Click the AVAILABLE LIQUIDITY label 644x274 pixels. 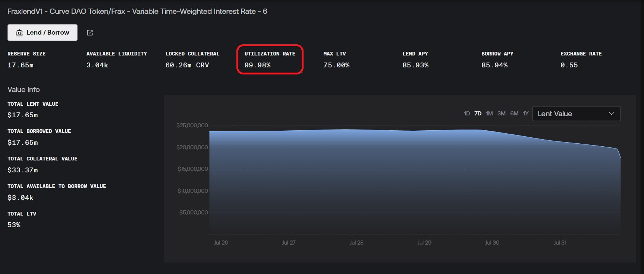pos(117,54)
